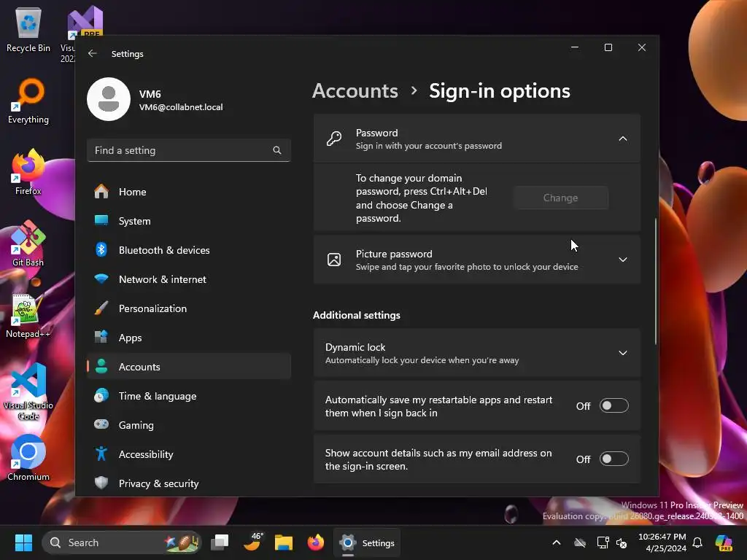The image size is (747, 560).
Task: Click the Additional settings heading
Action: click(x=356, y=315)
